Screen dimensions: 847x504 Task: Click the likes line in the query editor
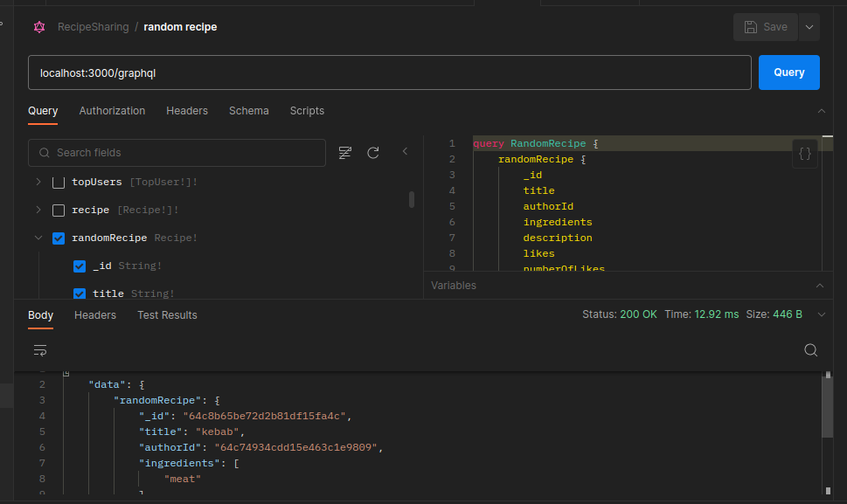[538, 253]
